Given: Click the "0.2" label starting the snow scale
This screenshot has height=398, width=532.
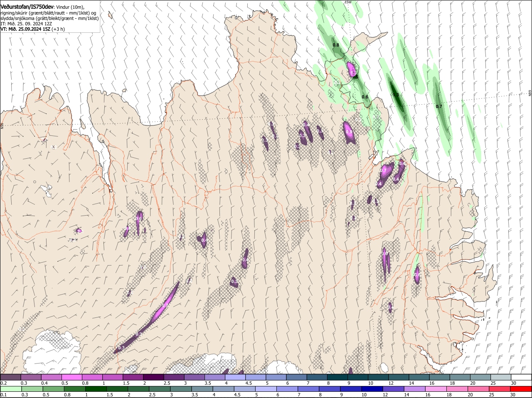Looking at the screenshot, I should (3, 383).
